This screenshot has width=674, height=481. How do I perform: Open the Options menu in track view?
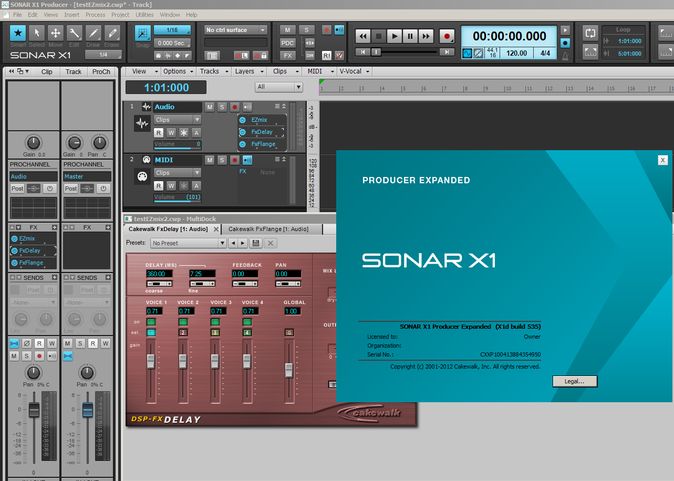tap(174, 72)
